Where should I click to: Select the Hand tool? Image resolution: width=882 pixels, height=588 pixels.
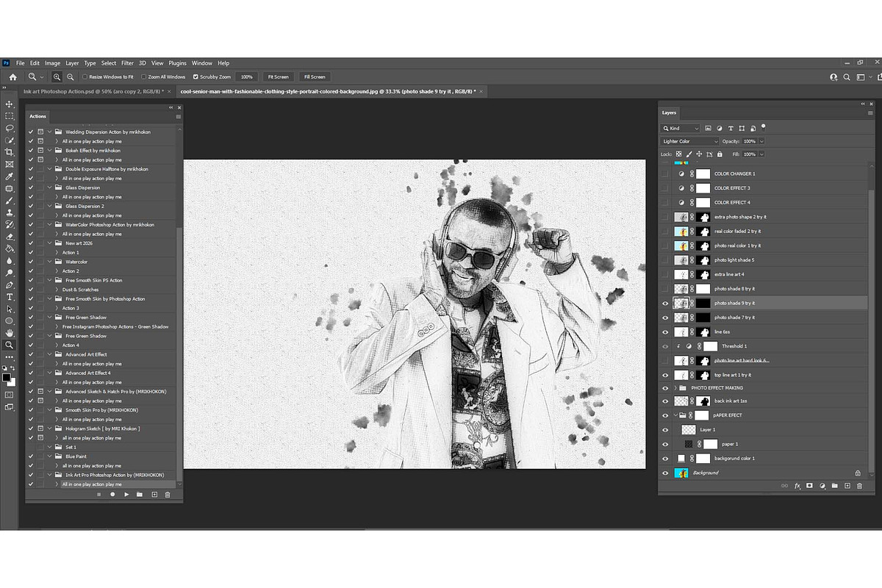(x=10, y=333)
